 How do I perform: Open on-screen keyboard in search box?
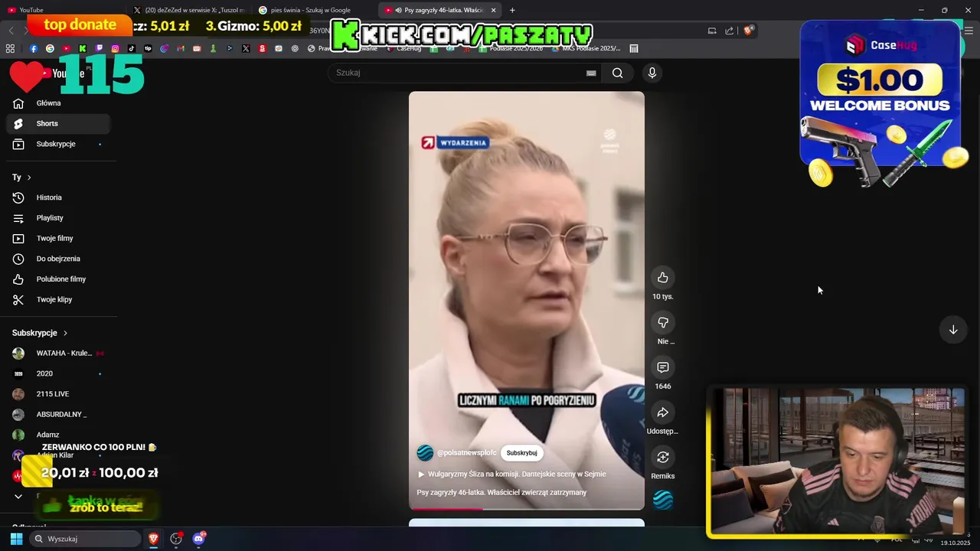tap(591, 73)
